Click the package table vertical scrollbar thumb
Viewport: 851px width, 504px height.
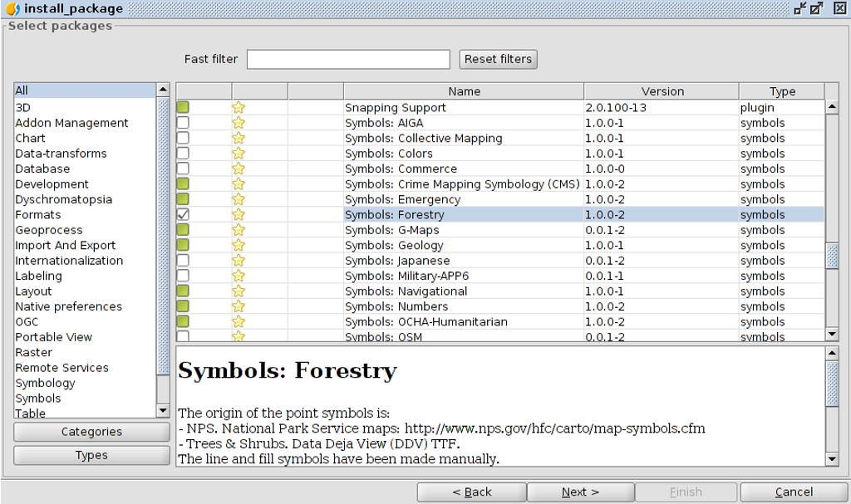coord(832,256)
